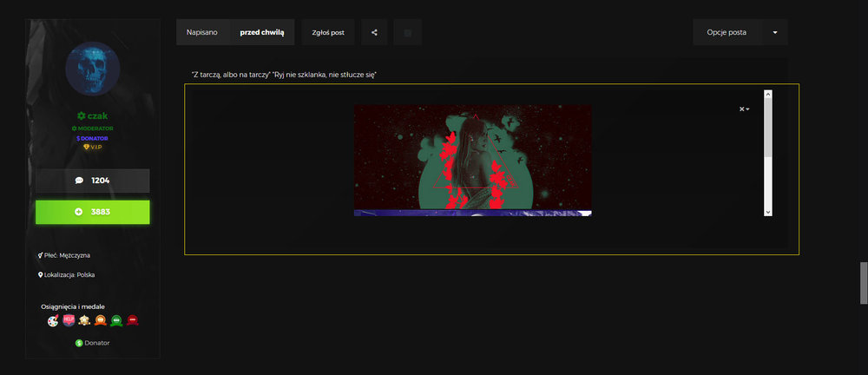Click the 'Osiągnięcia i medale' heading

[x=73, y=306]
